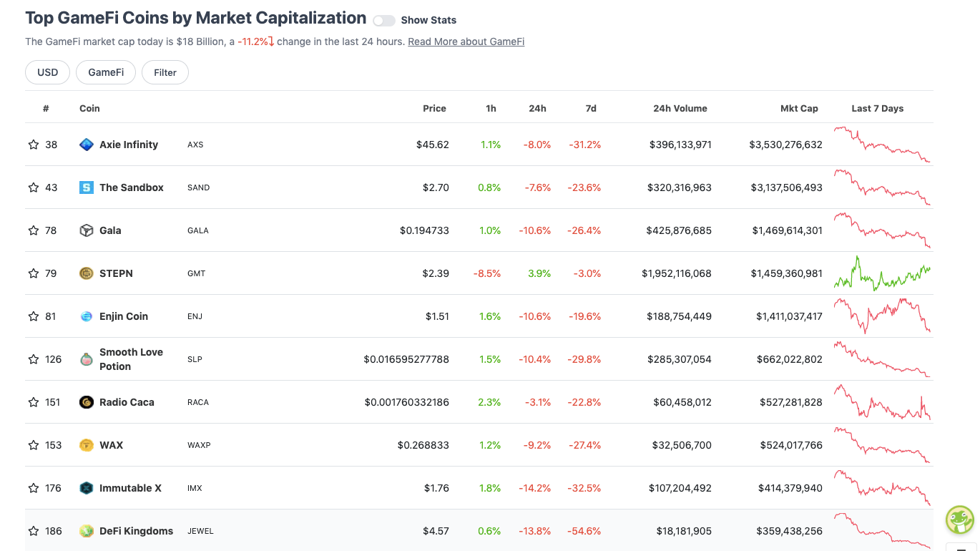The height and width of the screenshot is (551, 980).
Task: Favorite The Sandbox with the star icon
Action: 34,187
